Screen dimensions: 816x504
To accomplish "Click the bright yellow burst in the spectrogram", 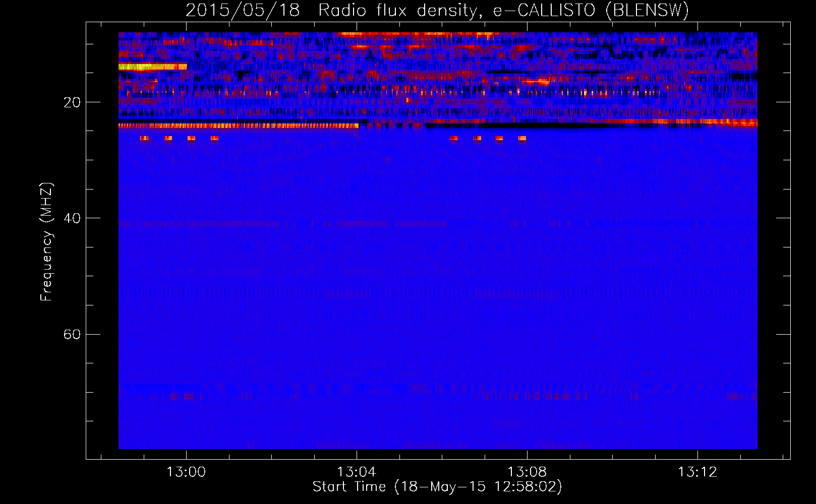I will [x=152, y=67].
